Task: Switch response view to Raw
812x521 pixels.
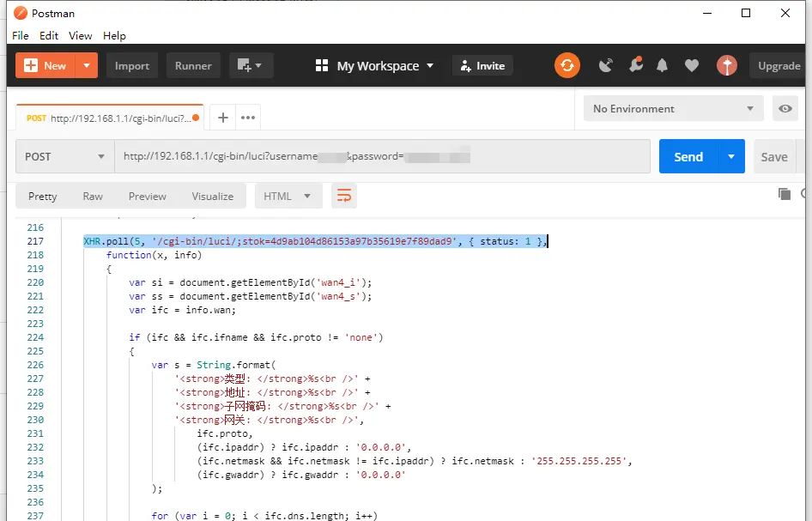Action: click(93, 197)
